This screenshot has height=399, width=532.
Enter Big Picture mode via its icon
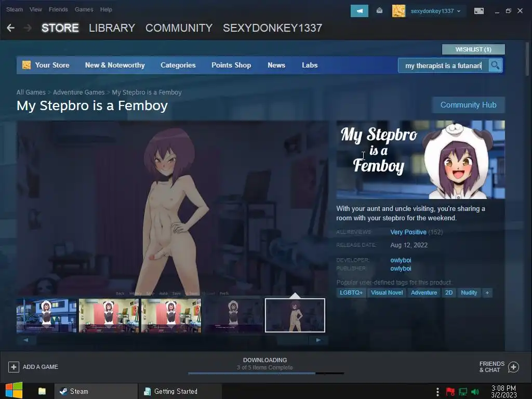(x=478, y=11)
